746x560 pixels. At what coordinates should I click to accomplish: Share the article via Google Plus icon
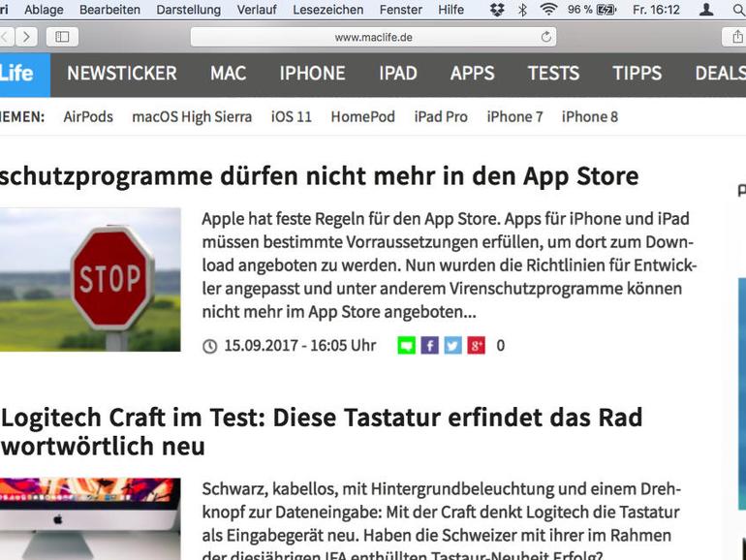click(x=477, y=346)
